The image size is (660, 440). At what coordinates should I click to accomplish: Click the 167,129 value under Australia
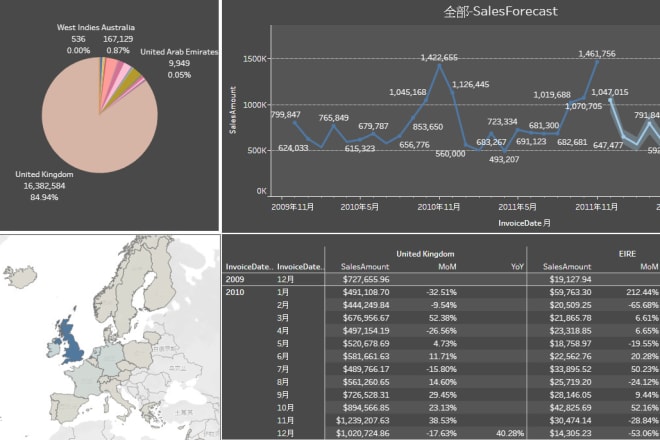coord(118,39)
